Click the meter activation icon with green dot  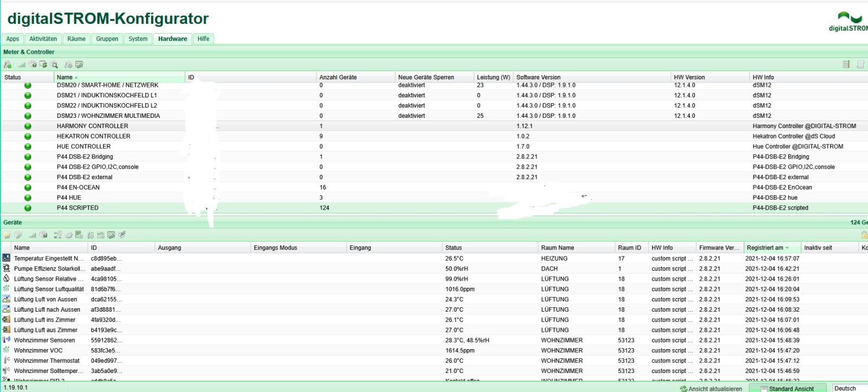[8, 65]
